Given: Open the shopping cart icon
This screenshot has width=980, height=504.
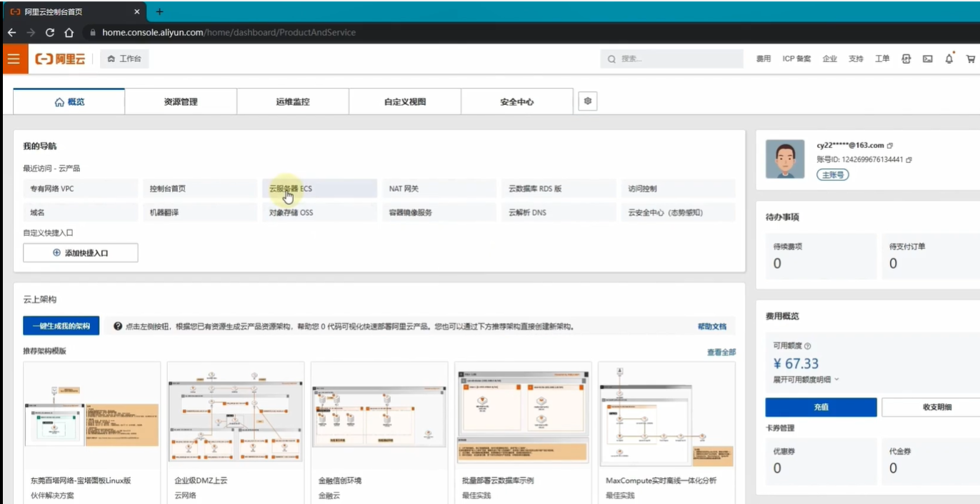Looking at the screenshot, I should coord(971,59).
